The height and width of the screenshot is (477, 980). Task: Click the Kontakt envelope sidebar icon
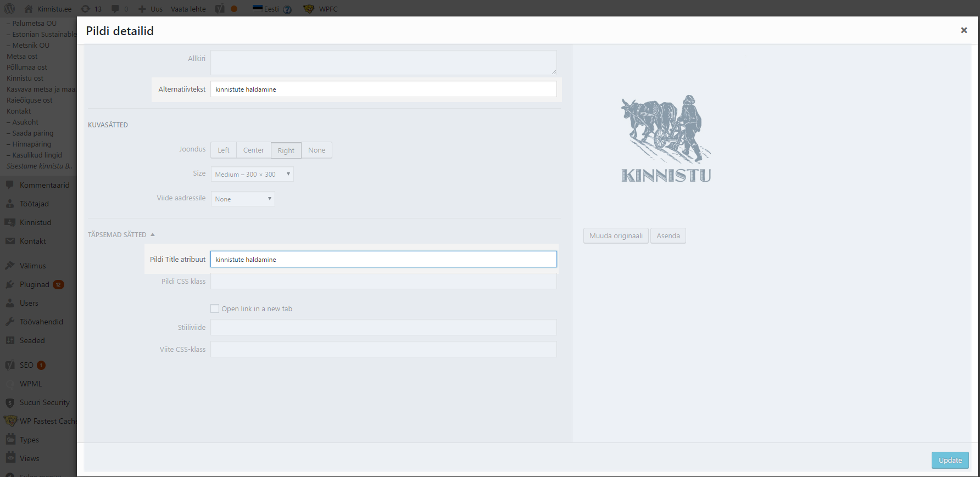click(x=10, y=241)
